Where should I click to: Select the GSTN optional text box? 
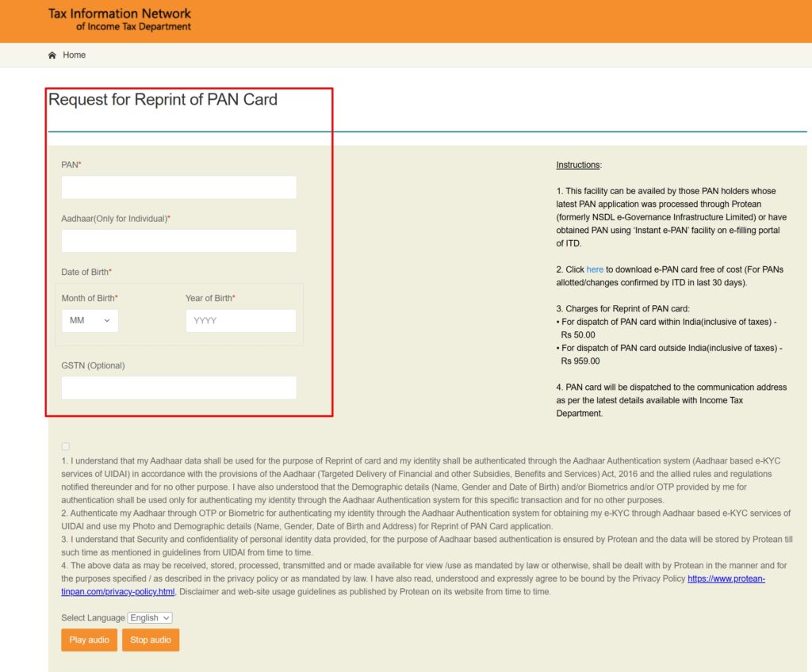(x=178, y=388)
